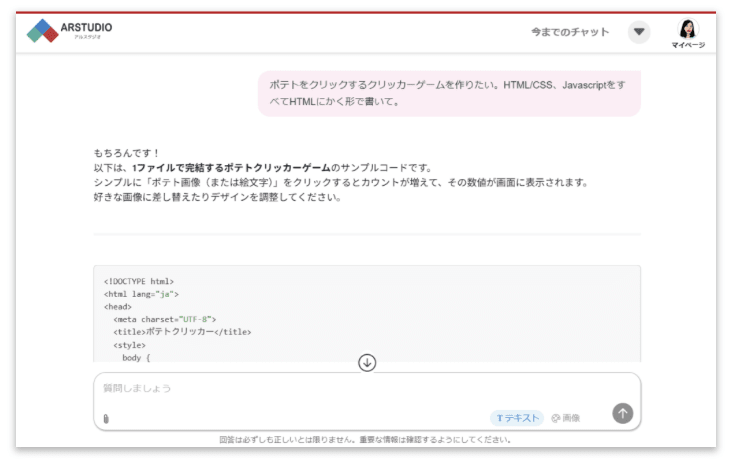Click the line starting シンプルに「ポテト画像
Image resolution: width=736 pixels, height=460 pixels.
point(341,182)
